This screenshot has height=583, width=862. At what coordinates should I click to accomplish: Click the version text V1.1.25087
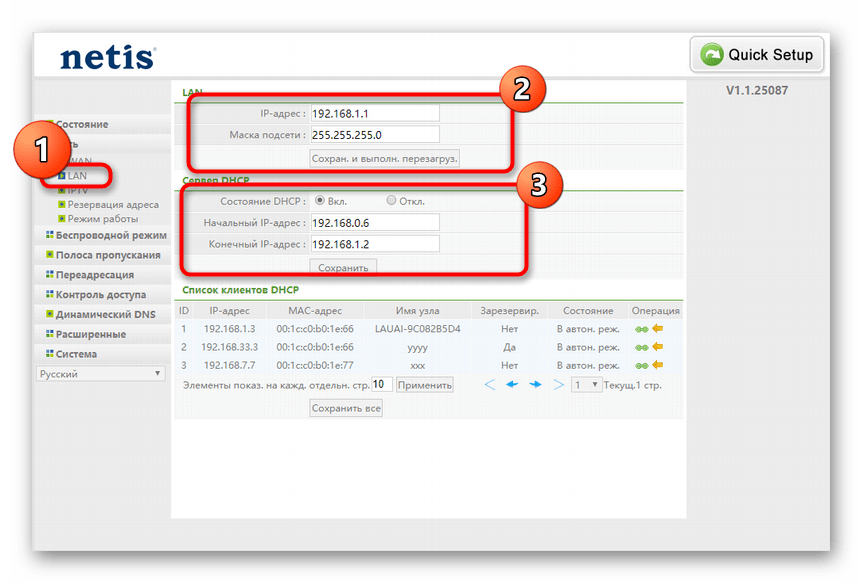click(756, 91)
